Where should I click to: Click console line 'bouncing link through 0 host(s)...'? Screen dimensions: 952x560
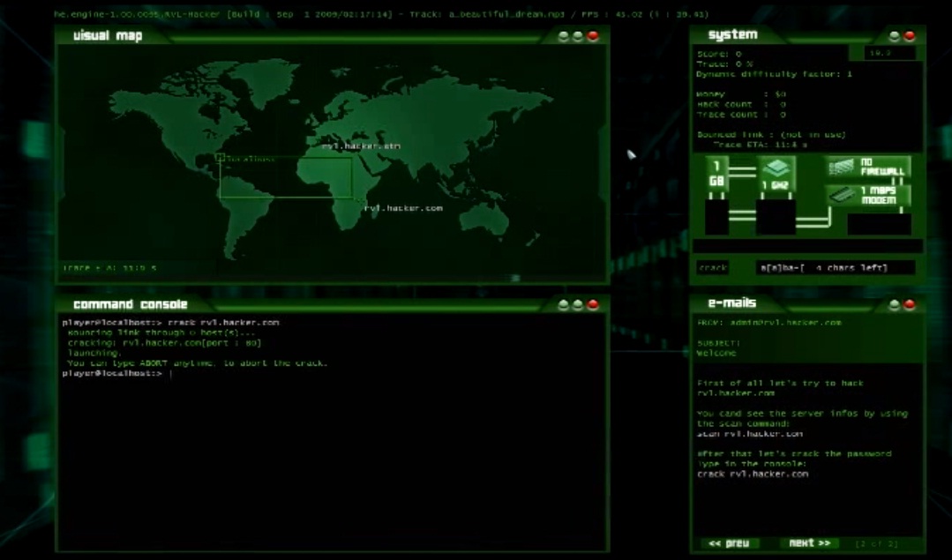click(x=161, y=332)
